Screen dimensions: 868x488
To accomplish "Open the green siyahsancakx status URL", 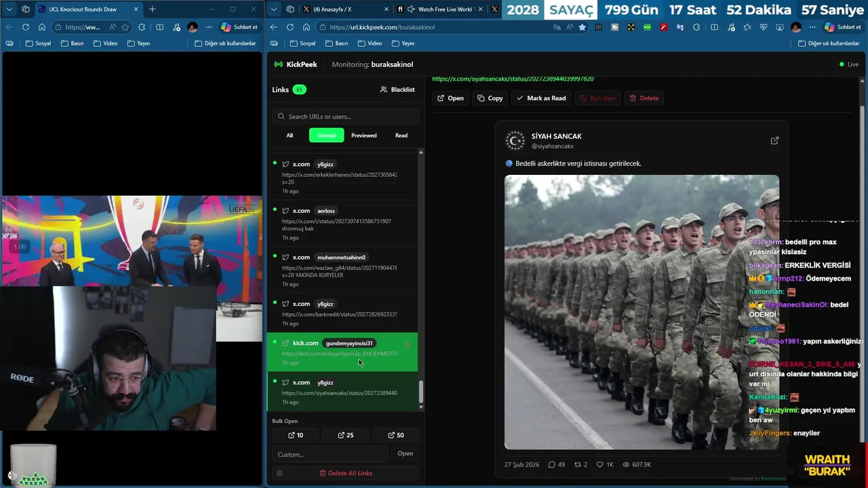I will (513, 79).
